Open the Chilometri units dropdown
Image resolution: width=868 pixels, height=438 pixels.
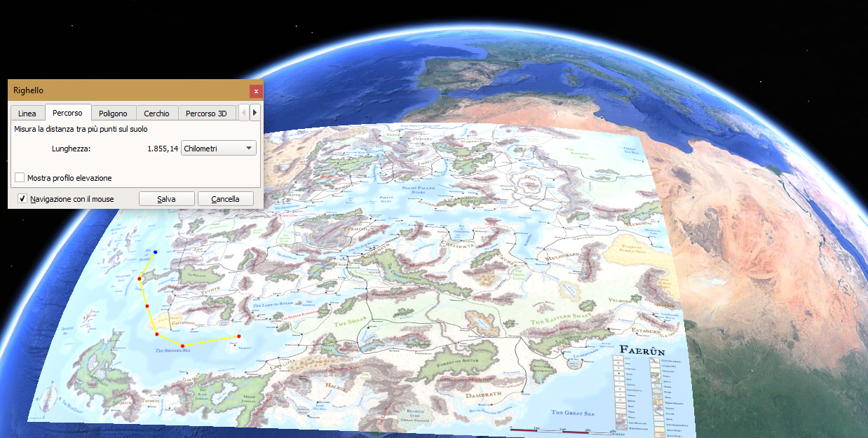(219, 149)
